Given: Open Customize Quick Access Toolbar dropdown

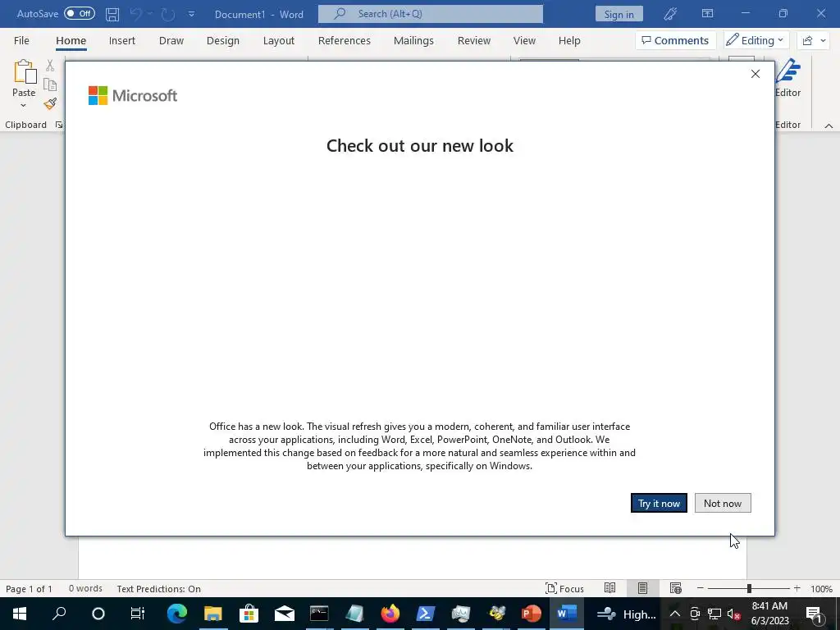Looking at the screenshot, I should [x=191, y=14].
